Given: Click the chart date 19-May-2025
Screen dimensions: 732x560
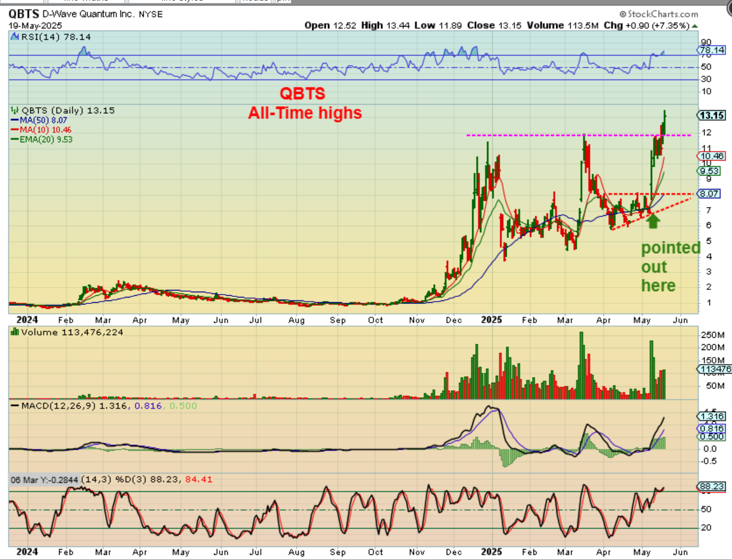Looking at the screenshot, I should (35, 26).
